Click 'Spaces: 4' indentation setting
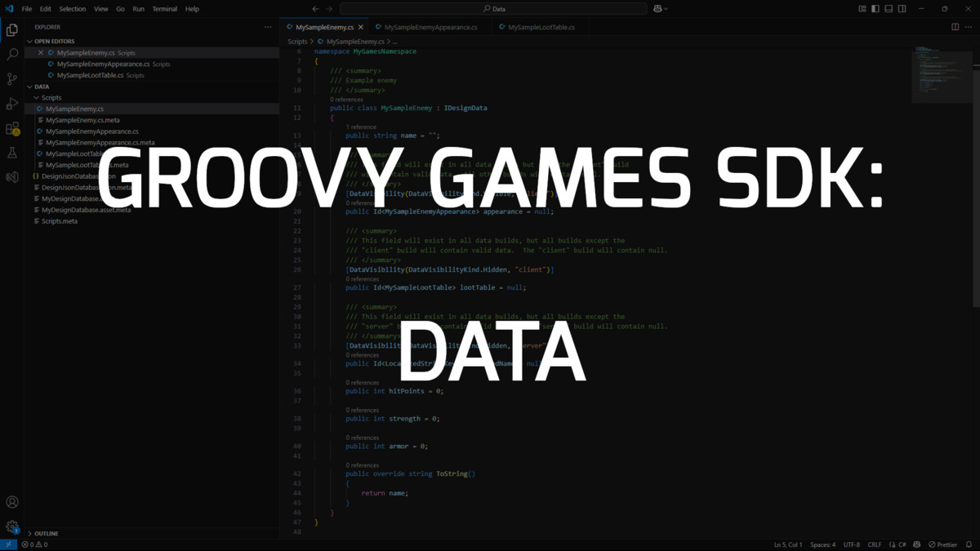 coord(822,544)
